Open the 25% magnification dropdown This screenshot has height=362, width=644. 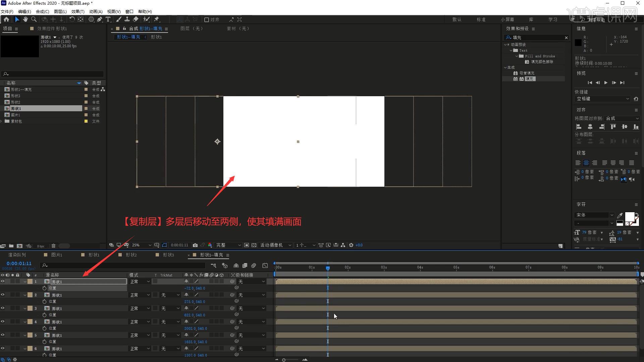(x=142, y=245)
